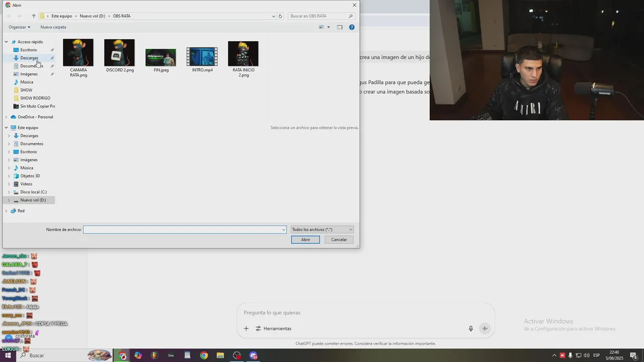
Task: Click the change view icon in dialog toolbar
Action: (321, 27)
